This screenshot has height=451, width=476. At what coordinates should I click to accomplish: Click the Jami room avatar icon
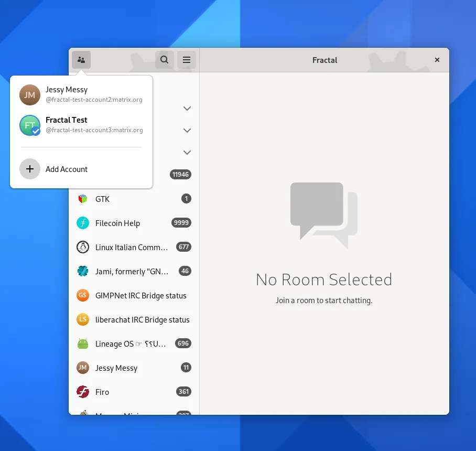click(x=83, y=271)
